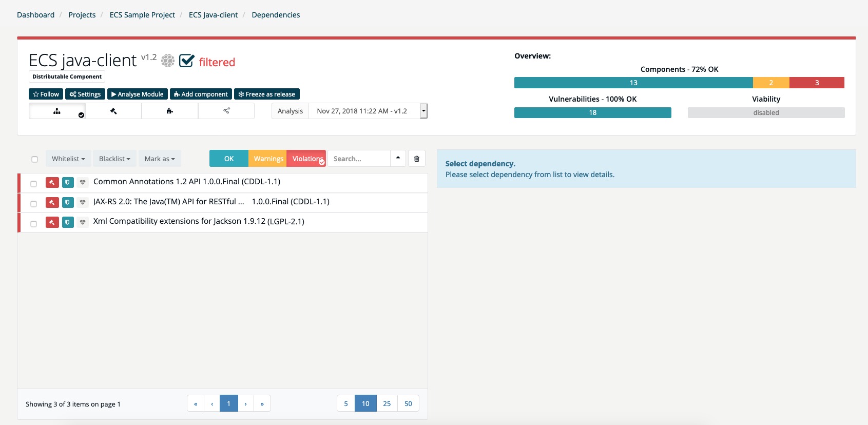The height and width of the screenshot is (425, 868).
Task: Open Xml Compatibility extensions for Jackson dependency
Action: coord(199,221)
